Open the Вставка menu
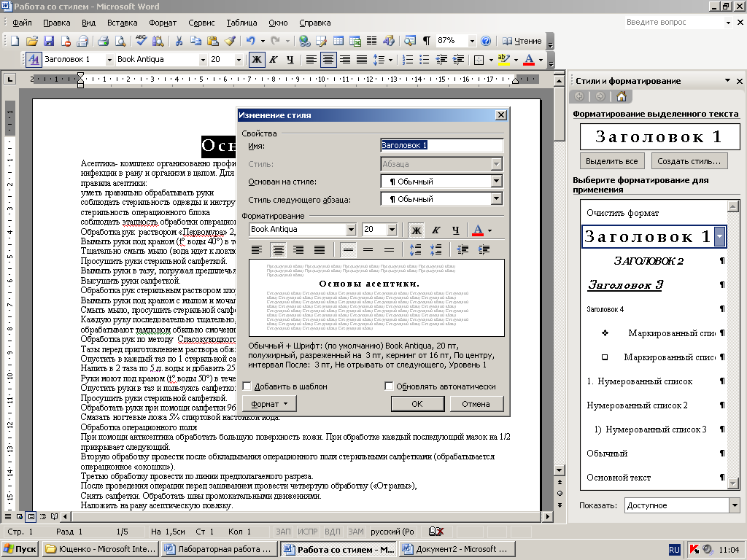This screenshot has width=747, height=560. [122, 23]
